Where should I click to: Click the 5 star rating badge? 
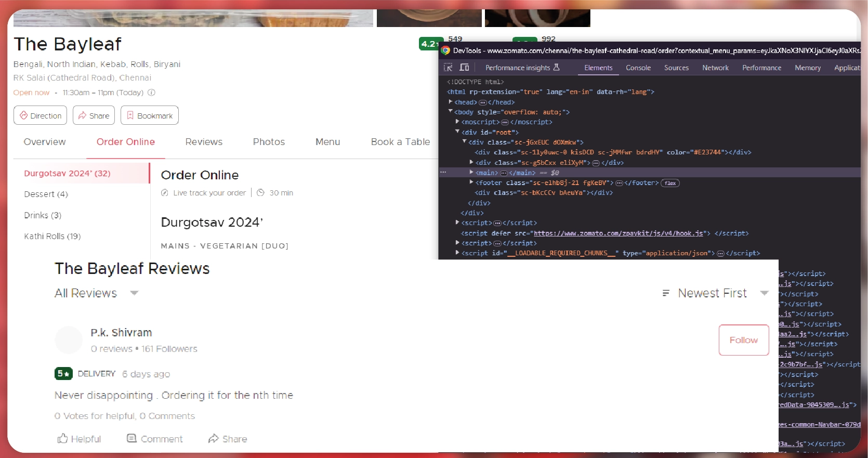click(x=63, y=373)
